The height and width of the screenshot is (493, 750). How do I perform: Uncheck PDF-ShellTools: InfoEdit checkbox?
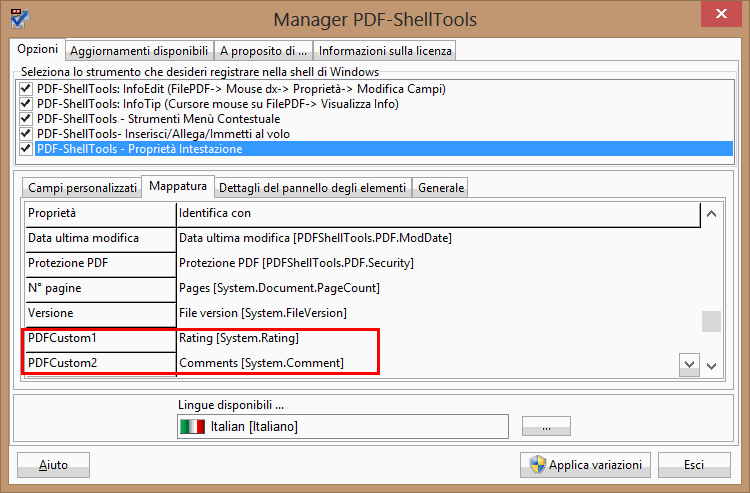coord(25,89)
